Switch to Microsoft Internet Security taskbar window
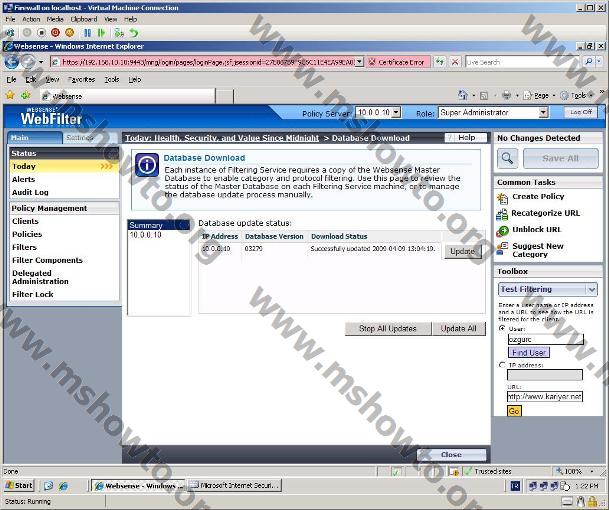The height and width of the screenshot is (510, 609). click(235, 485)
